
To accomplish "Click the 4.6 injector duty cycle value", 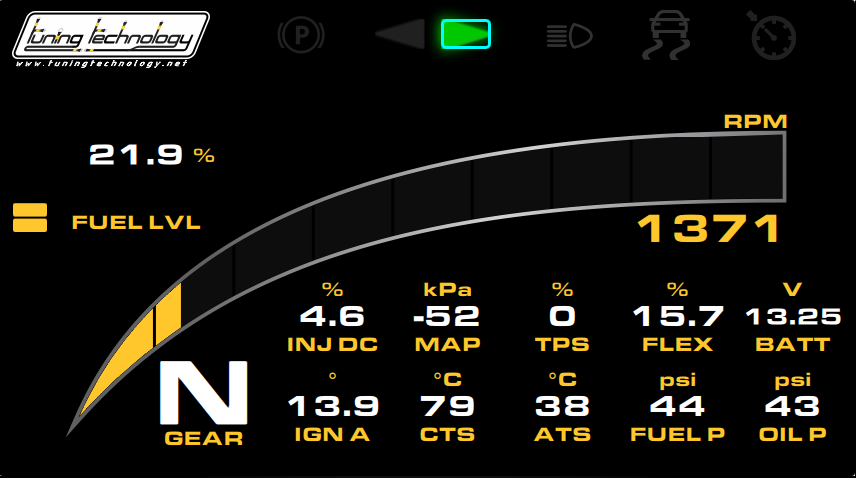I will click(332, 316).
